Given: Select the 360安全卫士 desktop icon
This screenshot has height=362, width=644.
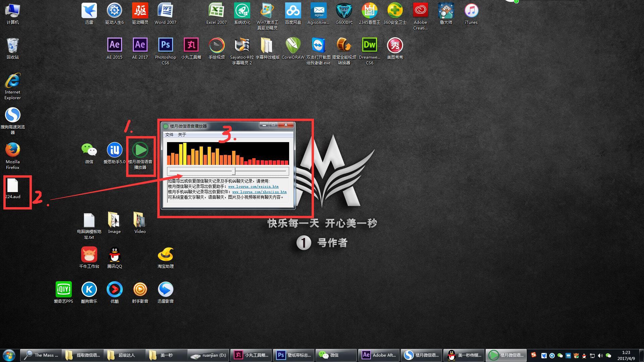Looking at the screenshot, I should (x=395, y=14).
